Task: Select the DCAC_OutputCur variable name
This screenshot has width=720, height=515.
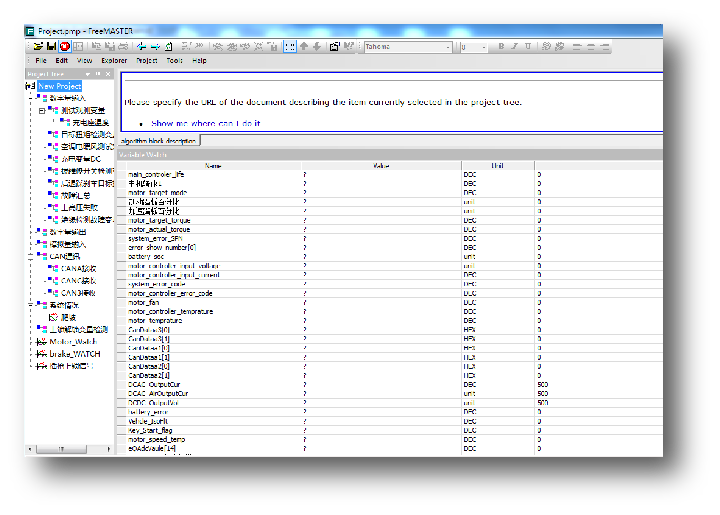Action: pyautogui.click(x=154, y=385)
